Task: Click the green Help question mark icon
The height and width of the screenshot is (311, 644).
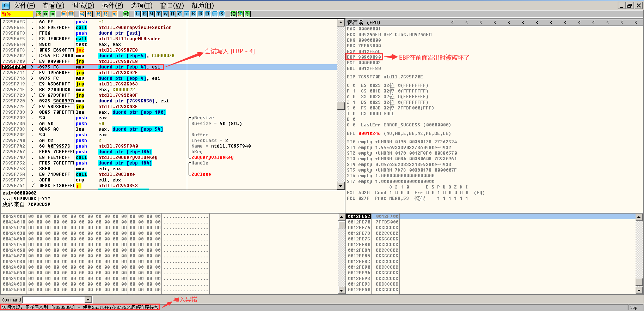Action: (247, 14)
